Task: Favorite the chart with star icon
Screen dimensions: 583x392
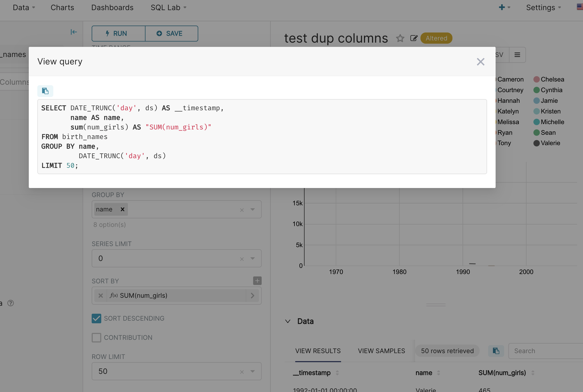Action: [x=400, y=38]
